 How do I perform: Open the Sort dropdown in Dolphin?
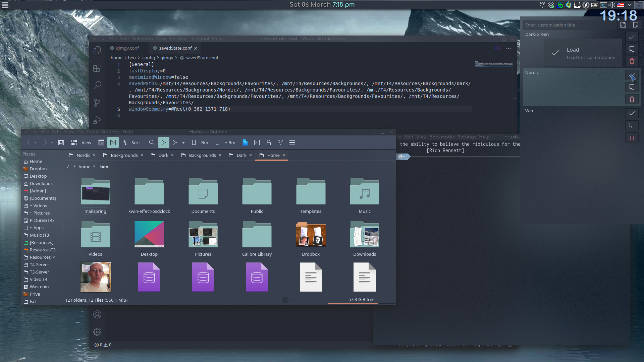click(130, 142)
